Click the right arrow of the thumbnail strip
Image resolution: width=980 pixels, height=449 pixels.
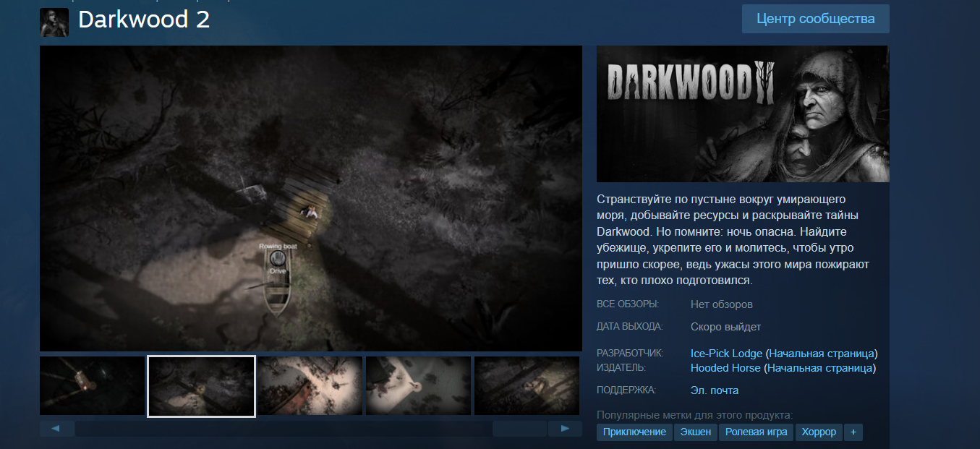[565, 429]
